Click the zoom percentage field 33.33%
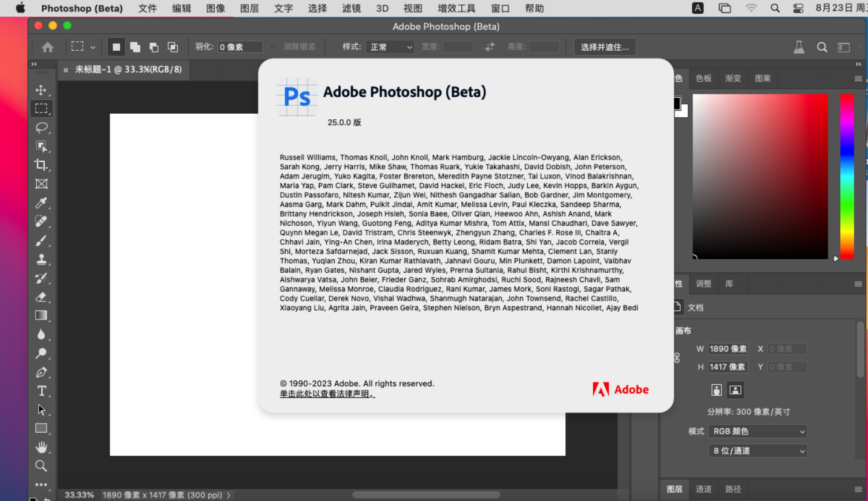 pos(79,495)
